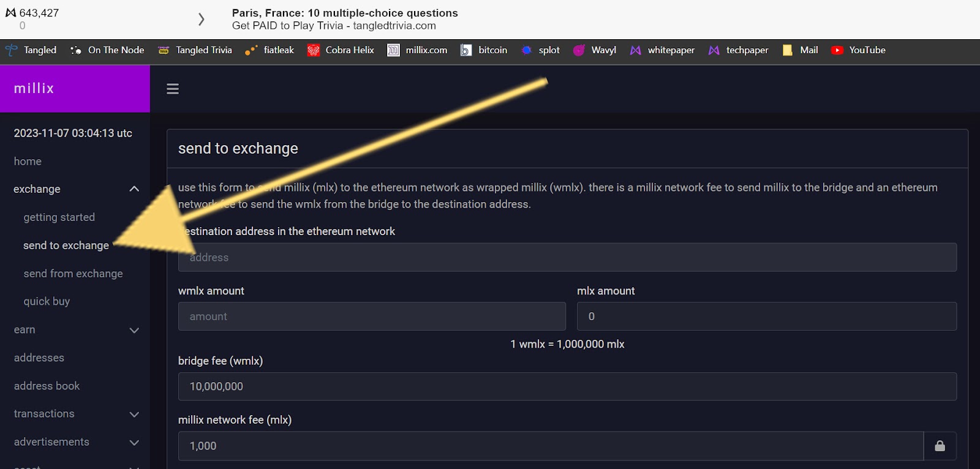Focus the wmlx amount input field
This screenshot has height=469, width=980.
[x=372, y=317]
